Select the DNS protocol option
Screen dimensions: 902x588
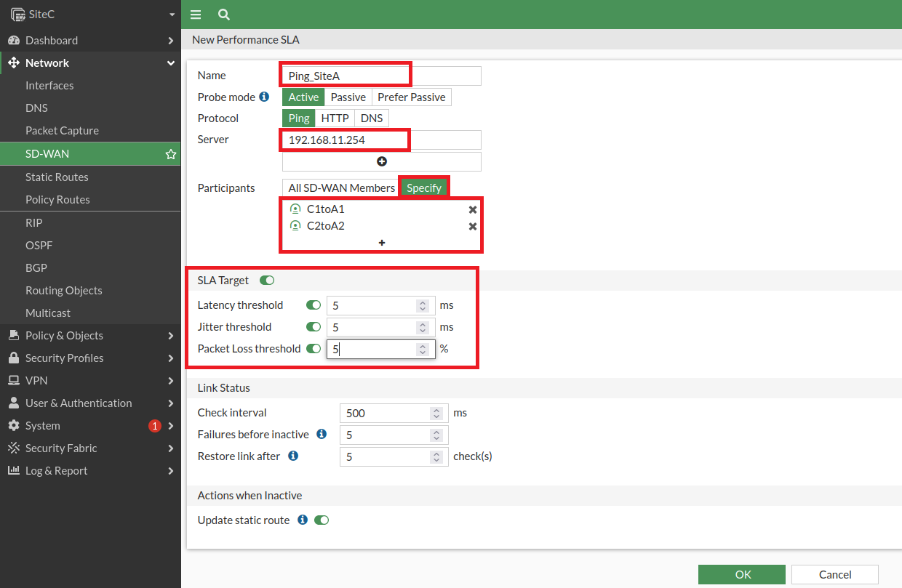(372, 118)
